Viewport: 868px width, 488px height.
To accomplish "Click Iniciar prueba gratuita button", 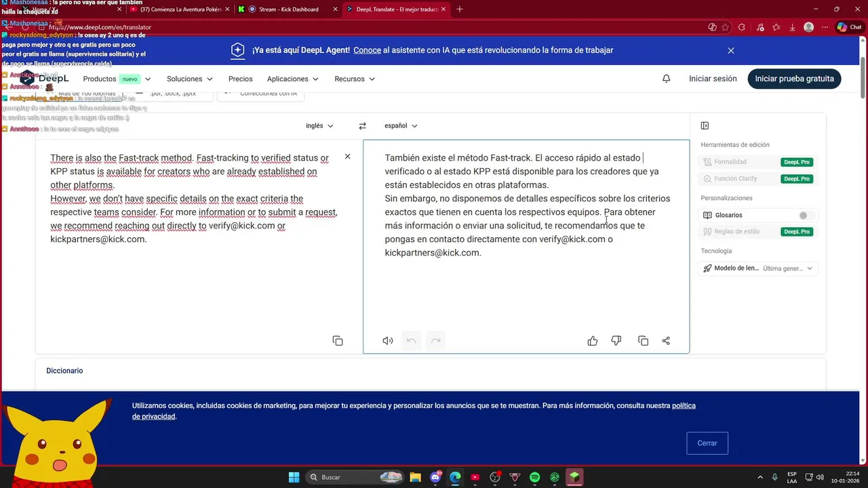I will (x=794, y=79).
